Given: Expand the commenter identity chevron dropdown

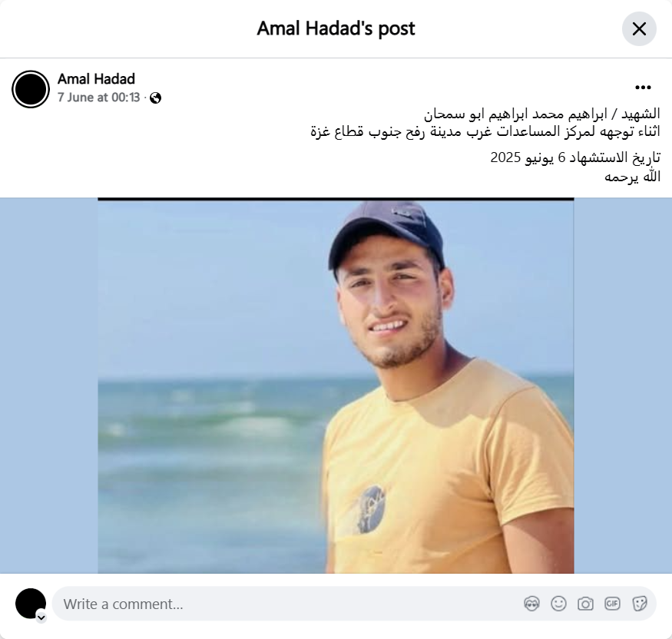Looking at the screenshot, I should (x=41, y=617).
